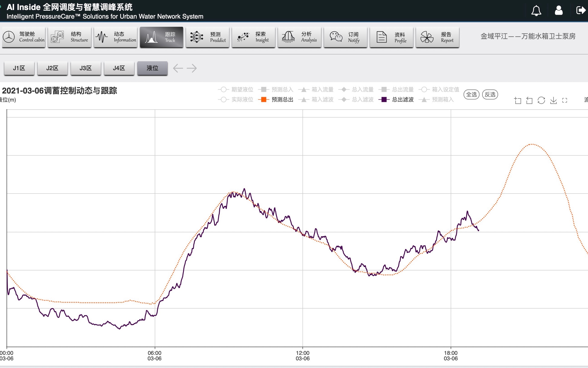Select the J2区 zone button
The image size is (588, 368).
pos(52,68)
